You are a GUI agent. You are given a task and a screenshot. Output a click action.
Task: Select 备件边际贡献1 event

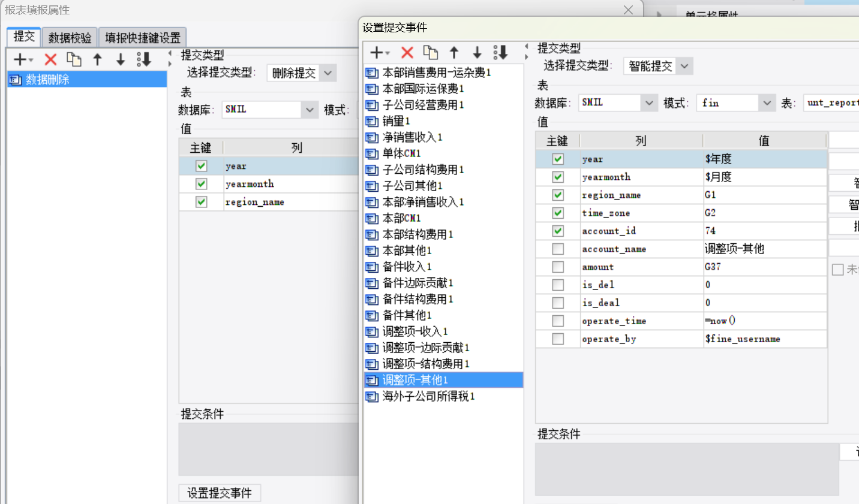coord(443,283)
